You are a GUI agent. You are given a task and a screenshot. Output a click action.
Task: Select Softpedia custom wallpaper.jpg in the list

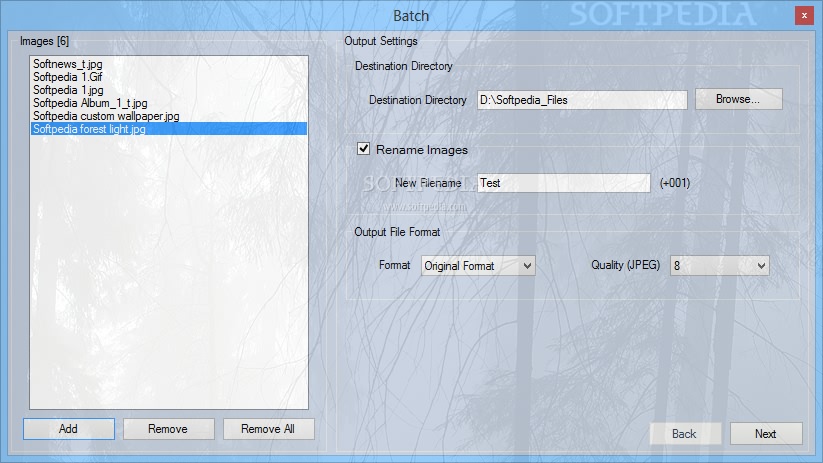tap(168, 116)
